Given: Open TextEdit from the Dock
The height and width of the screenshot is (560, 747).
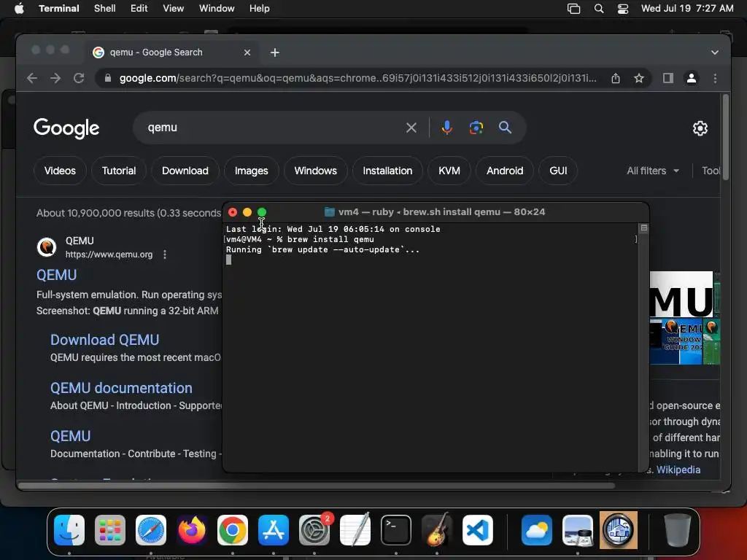Looking at the screenshot, I should (x=355, y=530).
